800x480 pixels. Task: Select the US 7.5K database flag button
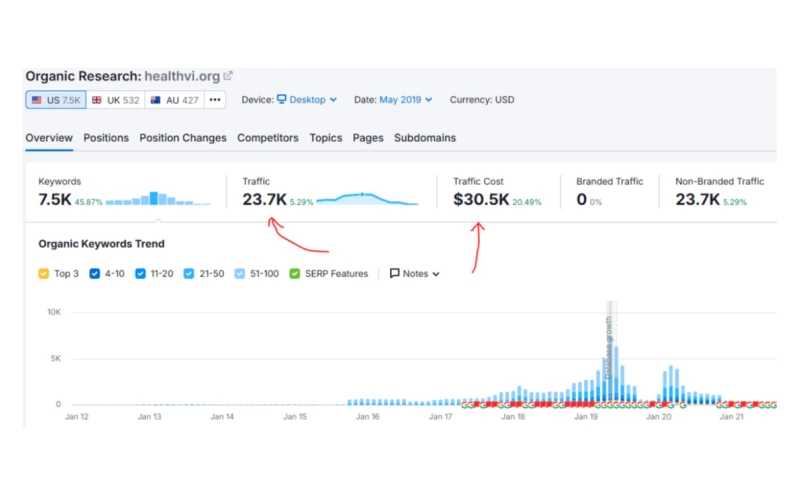tap(55, 100)
